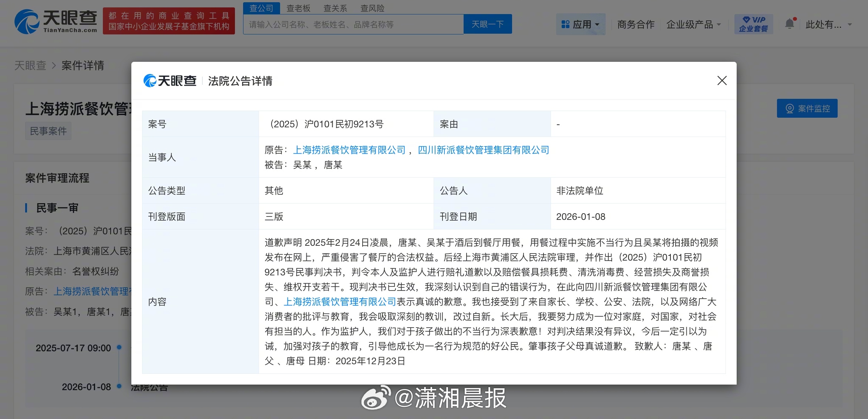The image size is (868, 419).
Task: Click 商务合作 in the top bar
Action: tap(635, 24)
